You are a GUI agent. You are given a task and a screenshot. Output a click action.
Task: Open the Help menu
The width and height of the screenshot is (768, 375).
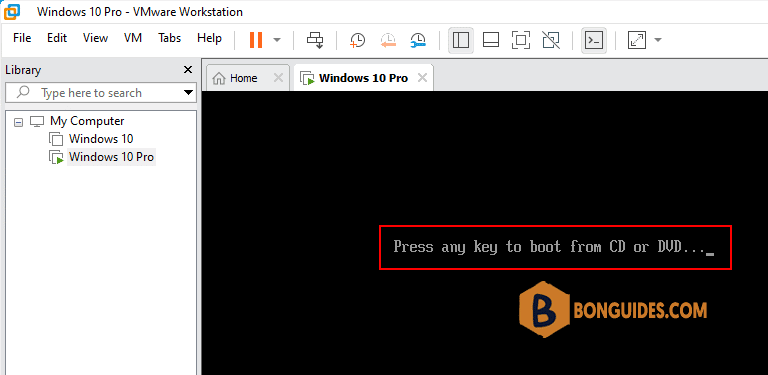tap(209, 38)
